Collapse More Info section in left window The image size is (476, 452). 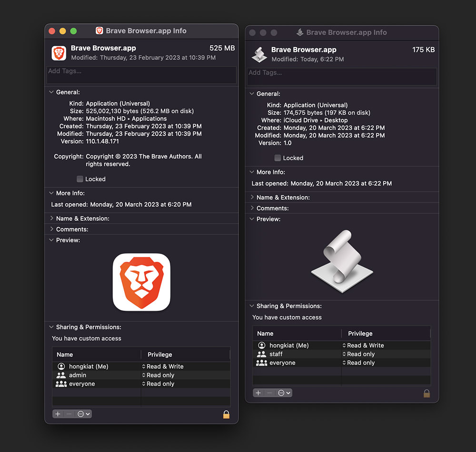(51, 193)
